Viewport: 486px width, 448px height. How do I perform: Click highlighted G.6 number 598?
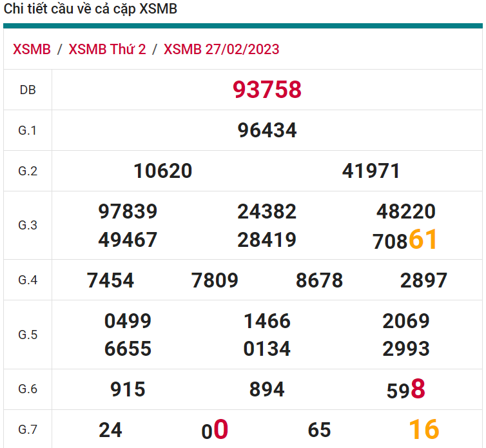pyautogui.click(x=406, y=389)
